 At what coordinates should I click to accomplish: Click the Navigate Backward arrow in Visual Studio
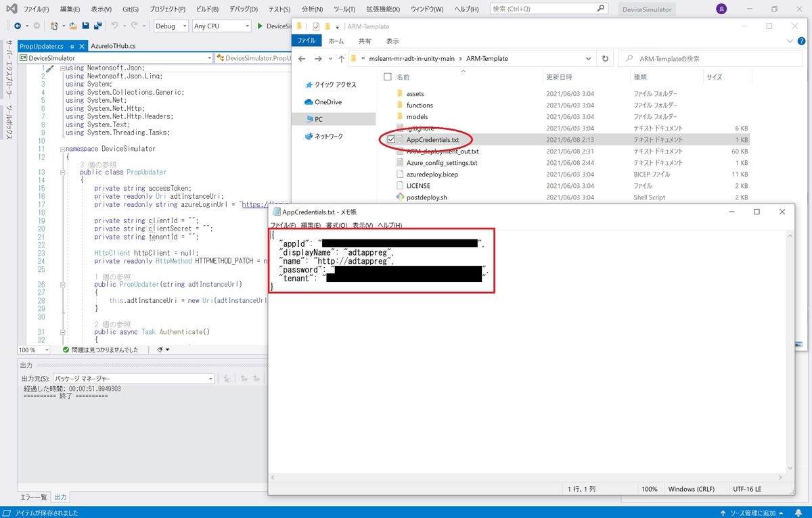pos(16,26)
